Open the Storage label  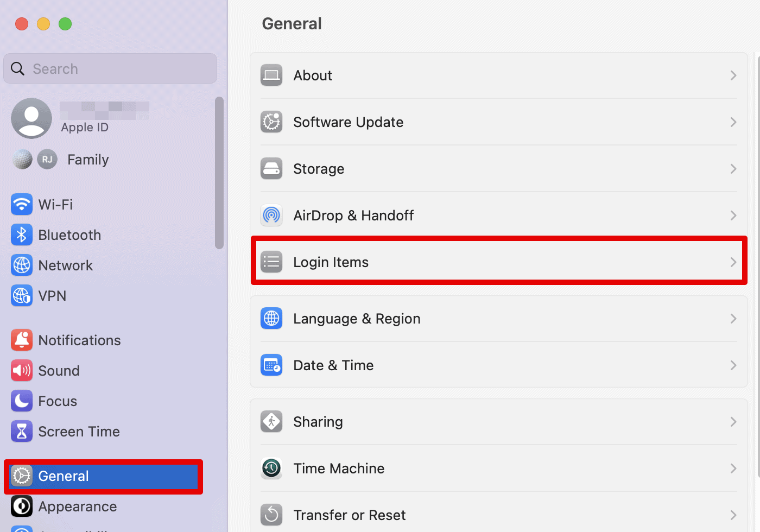tap(319, 169)
